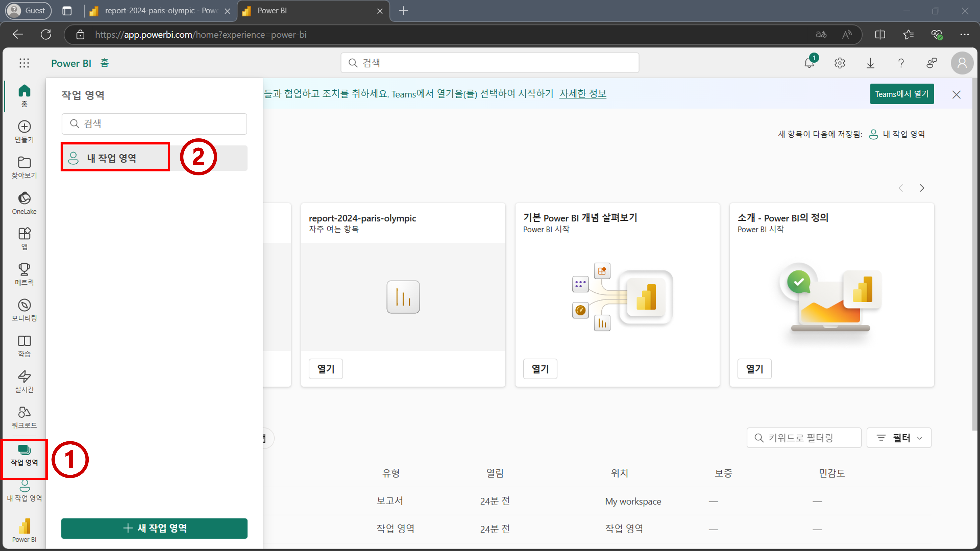
Task: Open OneLake in sidebar
Action: point(24,203)
